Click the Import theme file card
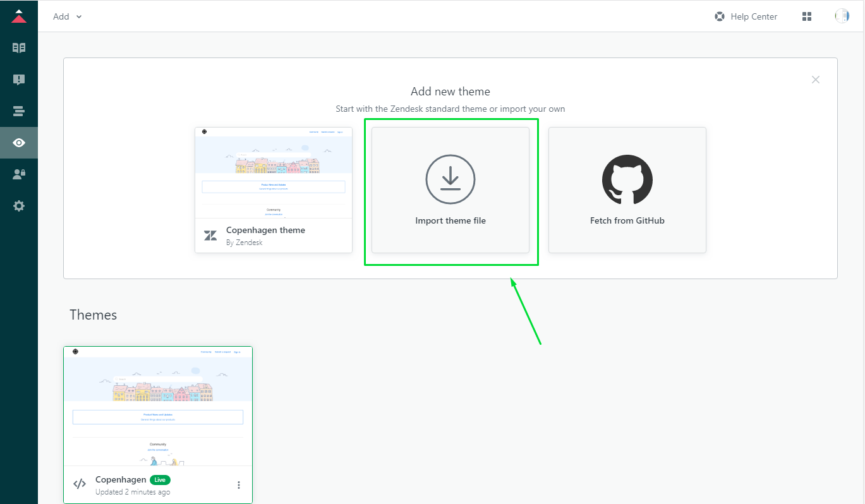865x504 pixels. 450,190
